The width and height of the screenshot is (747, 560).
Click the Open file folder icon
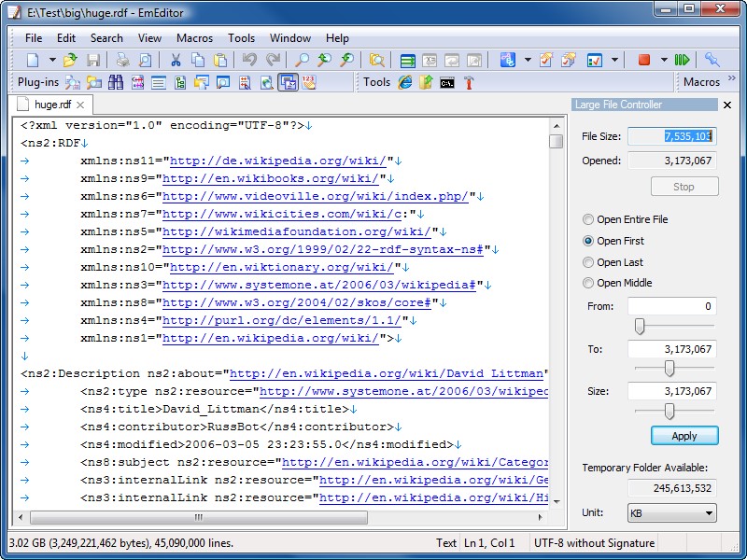(71, 60)
